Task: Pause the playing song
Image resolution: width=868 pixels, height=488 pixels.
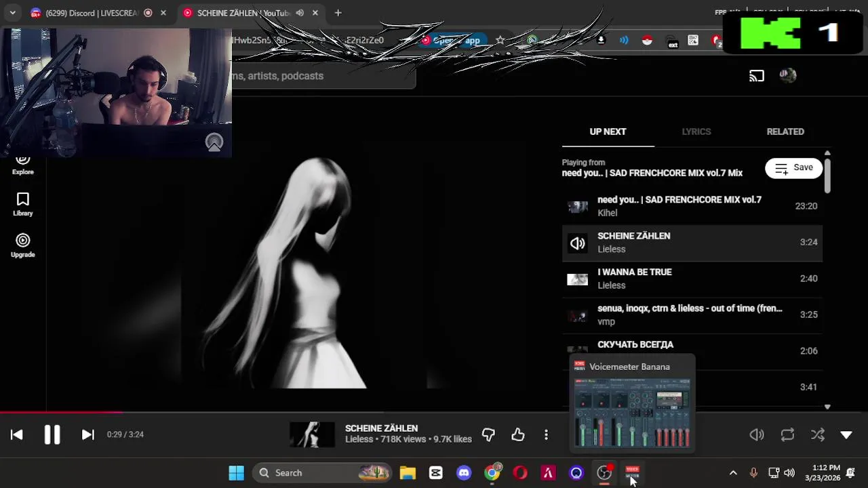Action: pos(52,435)
